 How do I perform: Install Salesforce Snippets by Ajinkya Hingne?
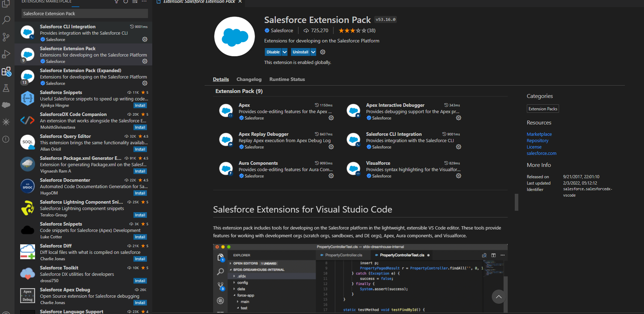(x=140, y=105)
